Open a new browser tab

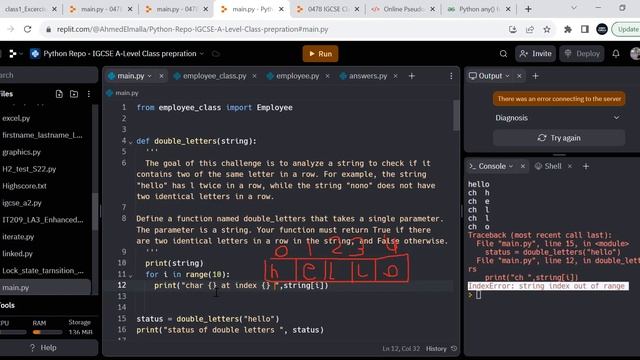(x=528, y=9)
